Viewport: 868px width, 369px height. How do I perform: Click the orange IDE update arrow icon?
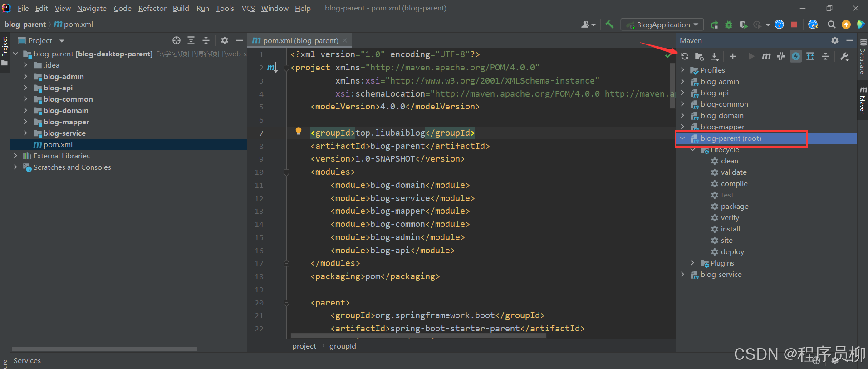846,25
